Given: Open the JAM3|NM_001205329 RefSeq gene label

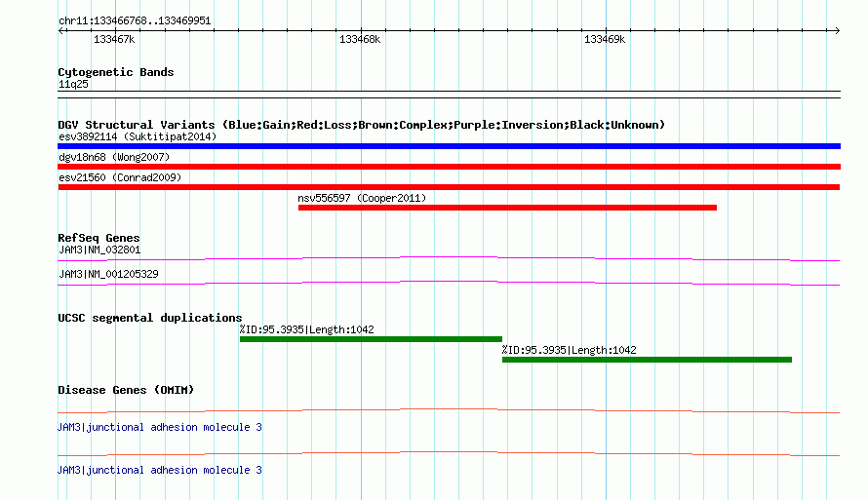Looking at the screenshot, I should coord(108,274).
